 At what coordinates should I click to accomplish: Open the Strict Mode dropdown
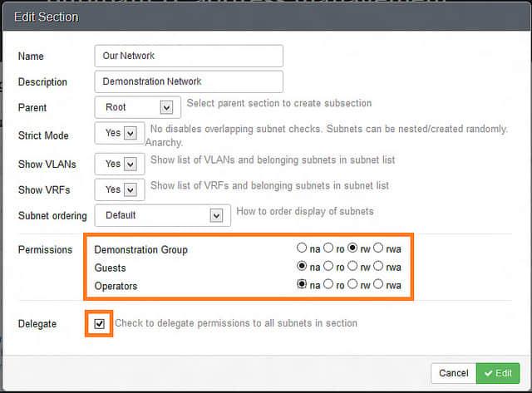coord(120,134)
